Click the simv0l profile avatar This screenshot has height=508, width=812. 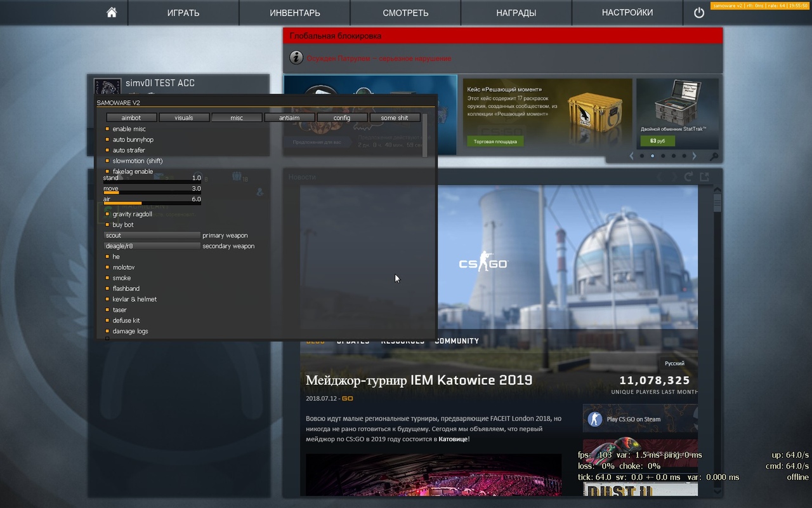pyautogui.click(x=107, y=87)
